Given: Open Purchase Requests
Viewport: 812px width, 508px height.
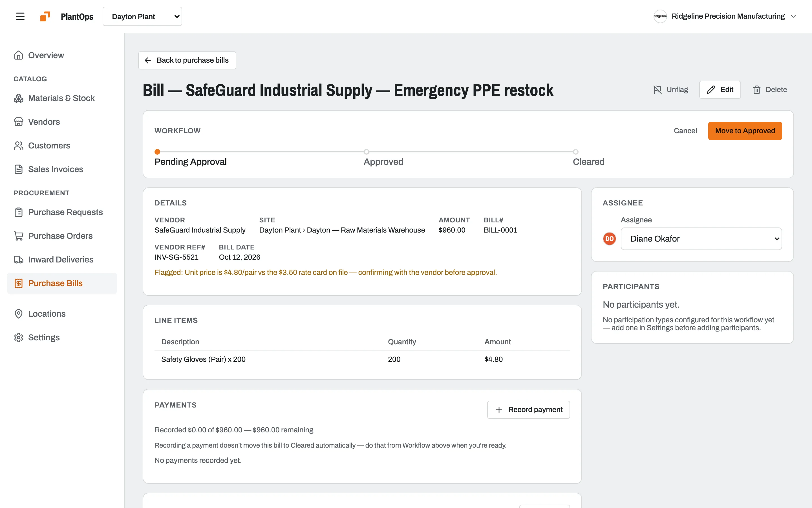Looking at the screenshot, I should point(62,212).
